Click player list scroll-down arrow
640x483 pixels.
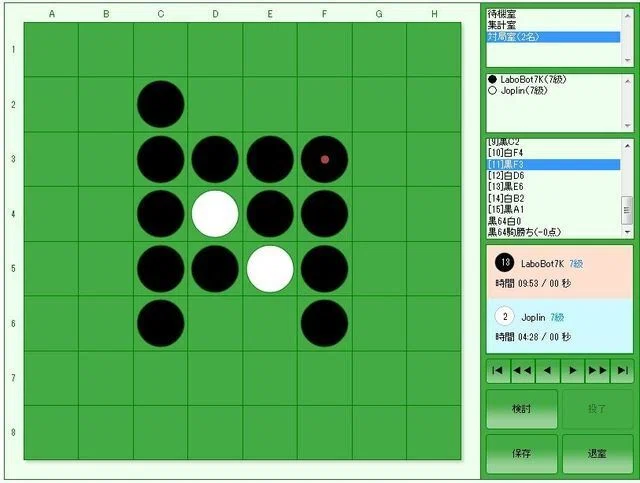click(x=627, y=126)
